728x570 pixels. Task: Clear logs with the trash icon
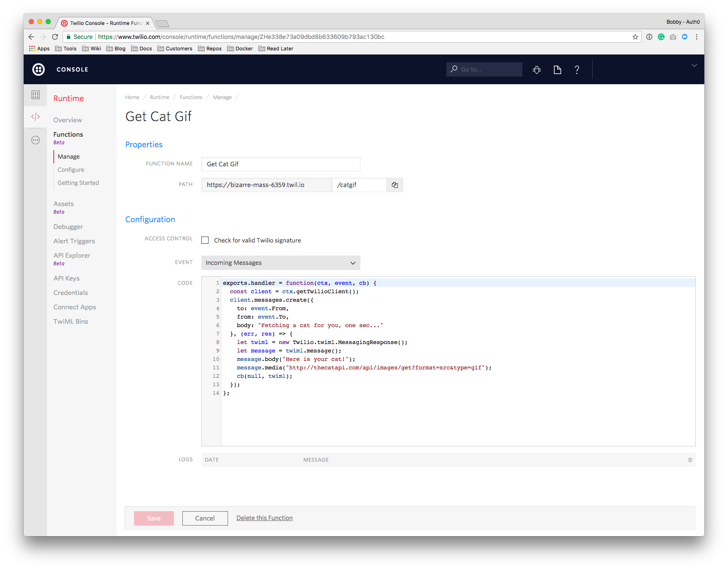click(690, 460)
